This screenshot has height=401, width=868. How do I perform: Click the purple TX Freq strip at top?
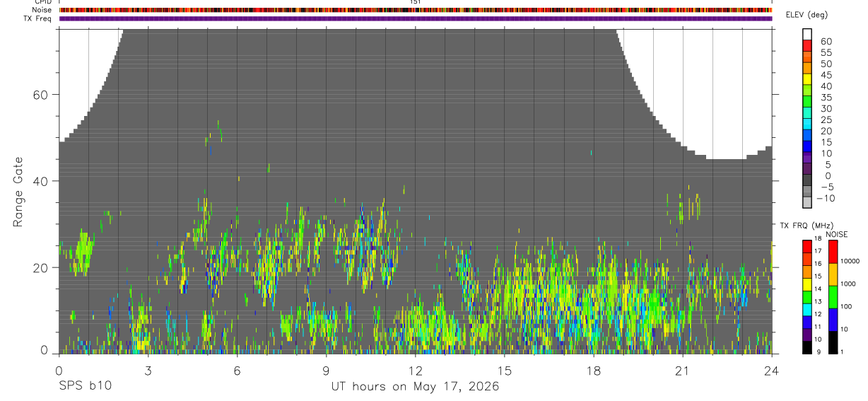pos(416,18)
